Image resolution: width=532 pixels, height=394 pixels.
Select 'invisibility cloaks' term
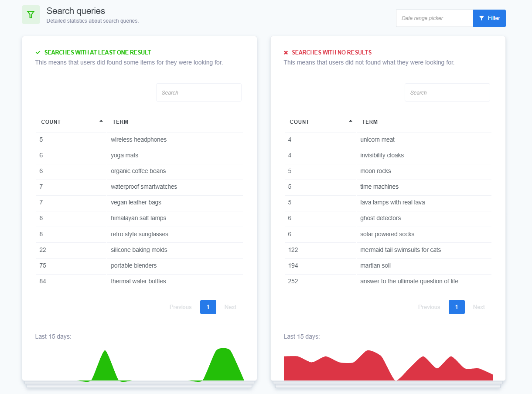(x=382, y=155)
